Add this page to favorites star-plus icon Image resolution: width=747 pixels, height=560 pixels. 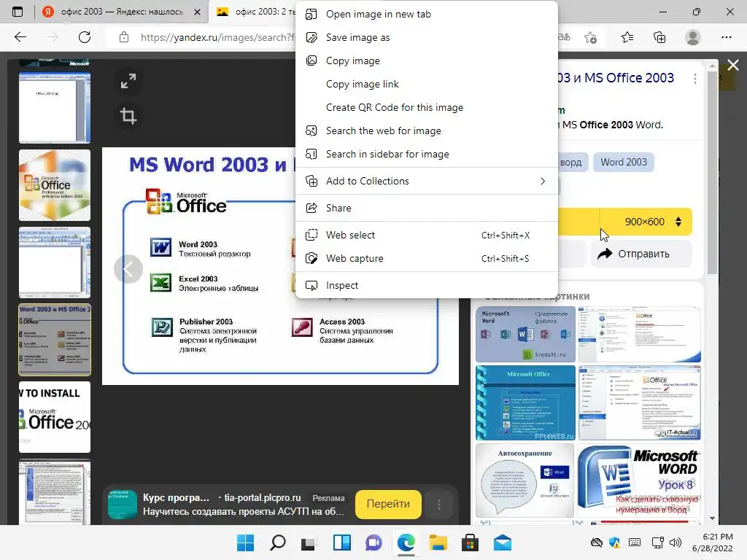click(x=590, y=37)
